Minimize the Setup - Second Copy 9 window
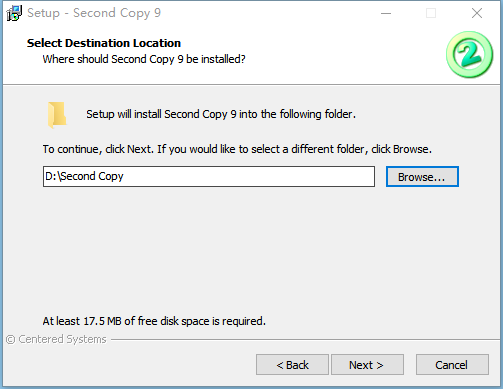Viewport: 503px width, 389px height. click(x=386, y=13)
